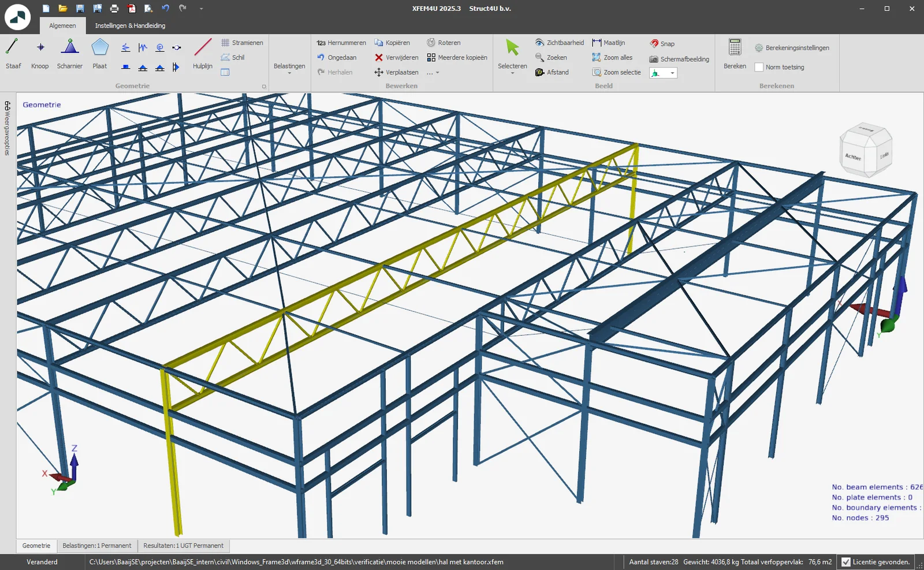Select the rotational spiral spring icon

tap(160, 47)
